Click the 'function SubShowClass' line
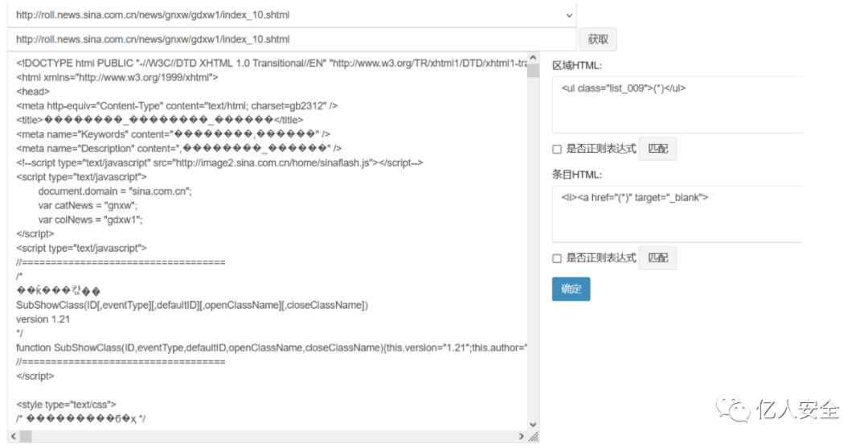This screenshot has width=868, height=448. click(272, 347)
